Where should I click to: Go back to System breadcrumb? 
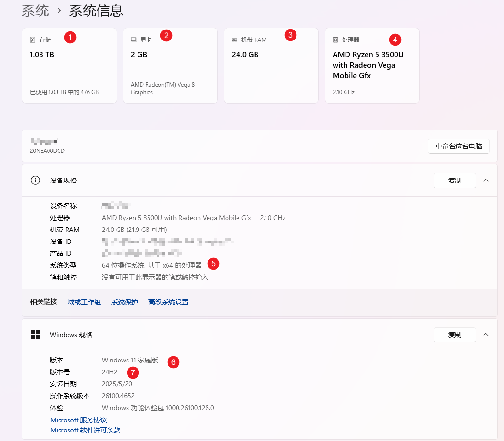tap(35, 10)
